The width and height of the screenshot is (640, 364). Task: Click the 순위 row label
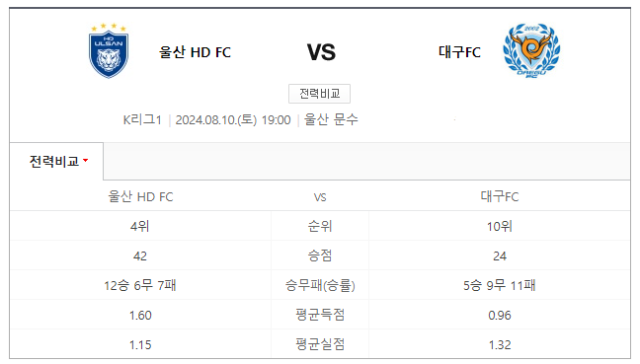pyautogui.click(x=320, y=226)
